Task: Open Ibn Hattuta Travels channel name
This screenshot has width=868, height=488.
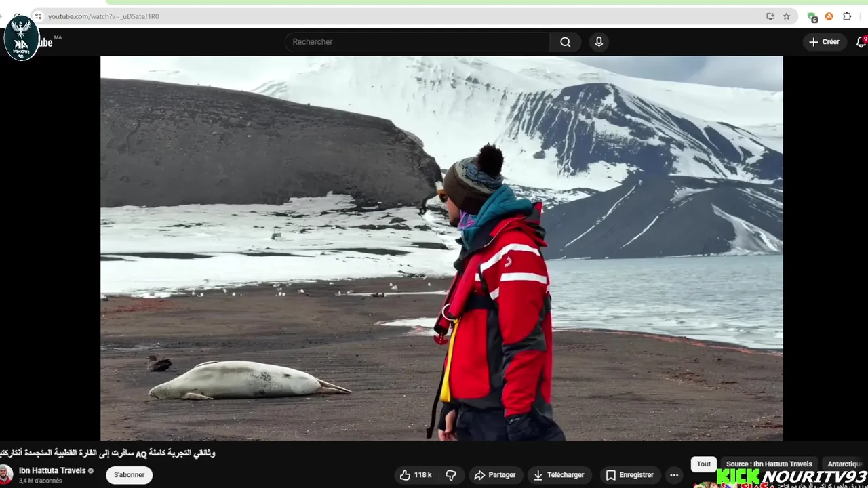Action: click(x=52, y=470)
